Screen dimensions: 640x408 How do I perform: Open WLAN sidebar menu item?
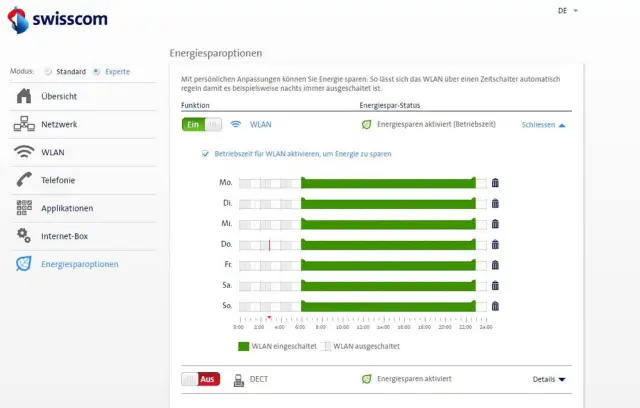83,152
